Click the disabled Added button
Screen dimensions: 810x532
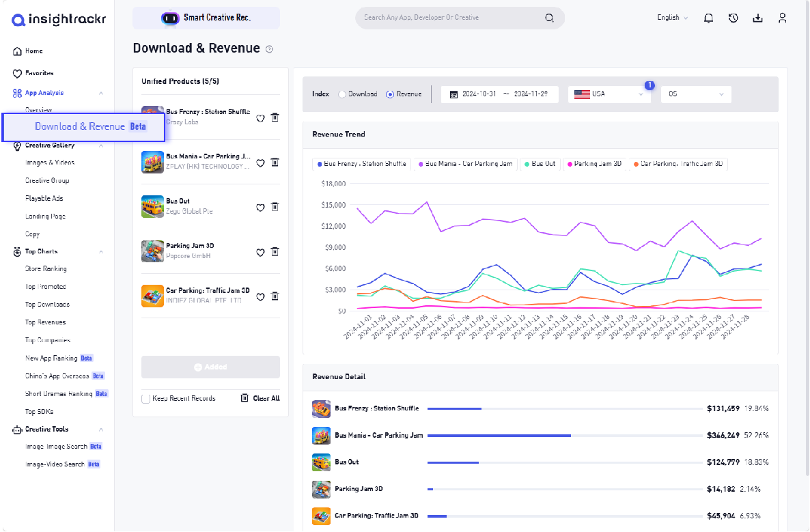211,367
